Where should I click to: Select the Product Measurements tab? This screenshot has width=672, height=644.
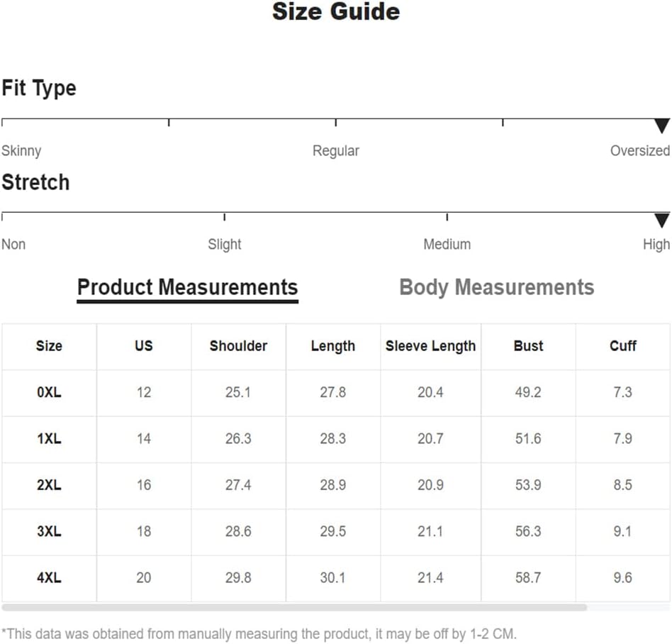pos(187,287)
